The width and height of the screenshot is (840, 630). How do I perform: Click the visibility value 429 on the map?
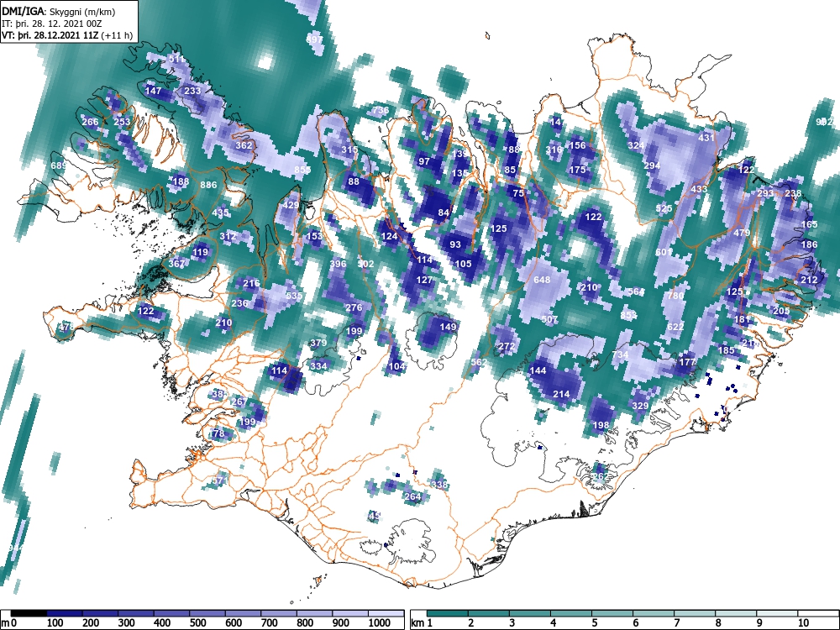pyautogui.click(x=291, y=205)
